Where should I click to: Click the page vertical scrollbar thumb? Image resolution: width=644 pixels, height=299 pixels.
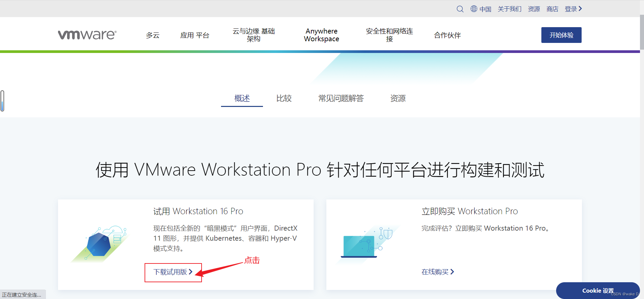(642, 32)
